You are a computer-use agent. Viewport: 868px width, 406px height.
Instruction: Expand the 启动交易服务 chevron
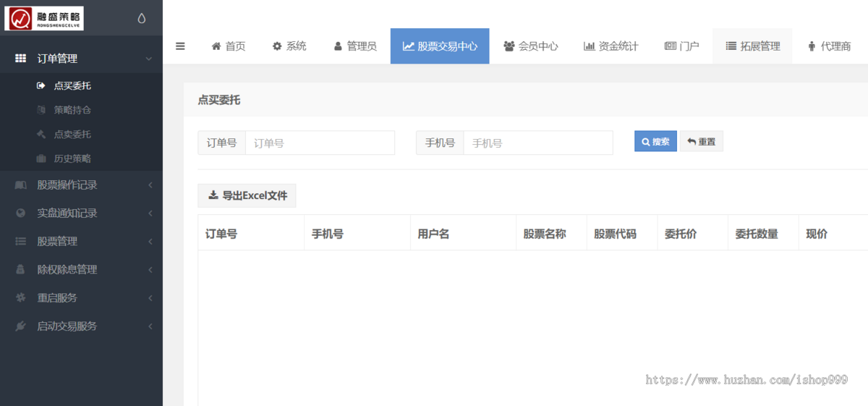(150, 326)
